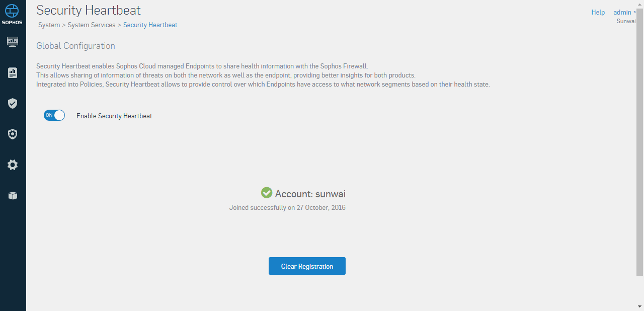The height and width of the screenshot is (311, 644).
Task: Open the reports chart sidebar icon
Action: 13,73
